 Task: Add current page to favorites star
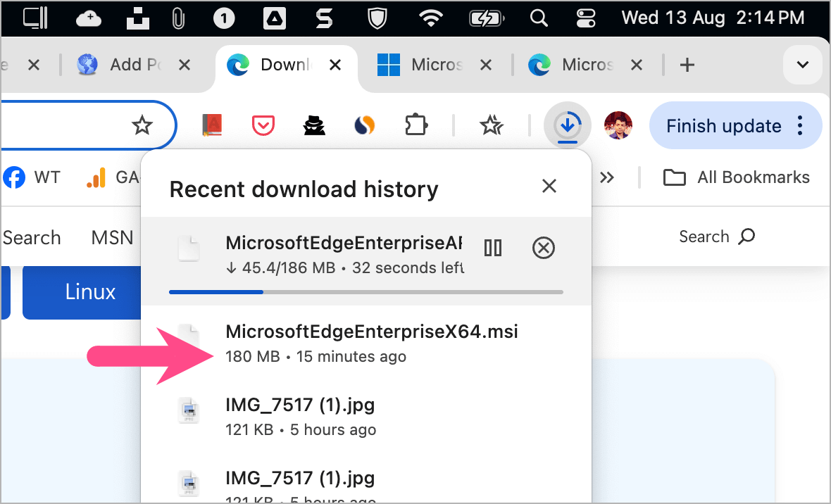pos(142,125)
